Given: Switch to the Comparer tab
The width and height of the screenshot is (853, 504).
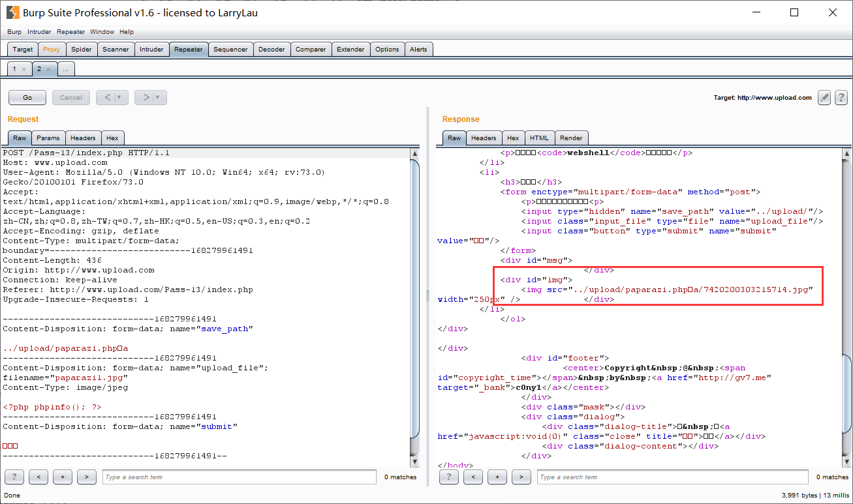Looking at the screenshot, I should tap(311, 50).
